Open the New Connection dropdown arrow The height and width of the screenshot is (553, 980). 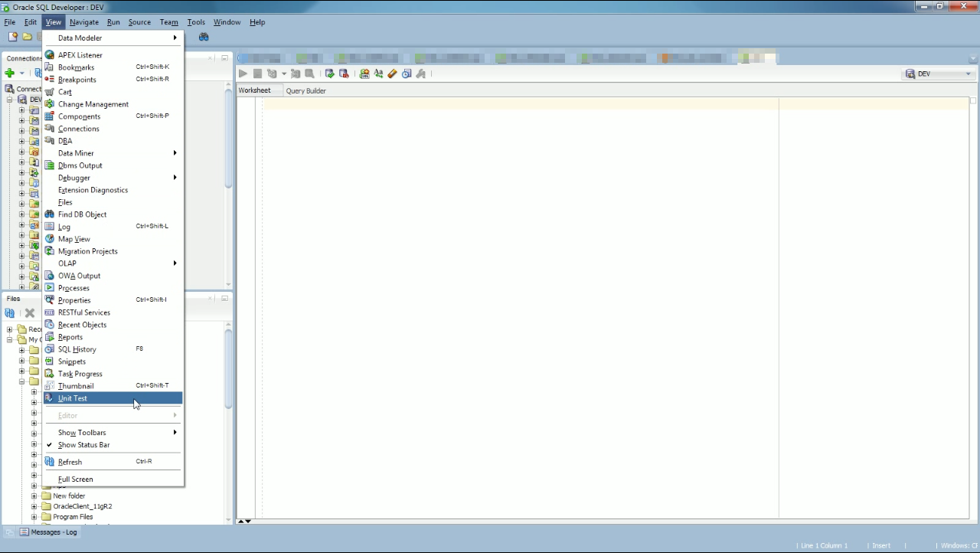(21, 74)
